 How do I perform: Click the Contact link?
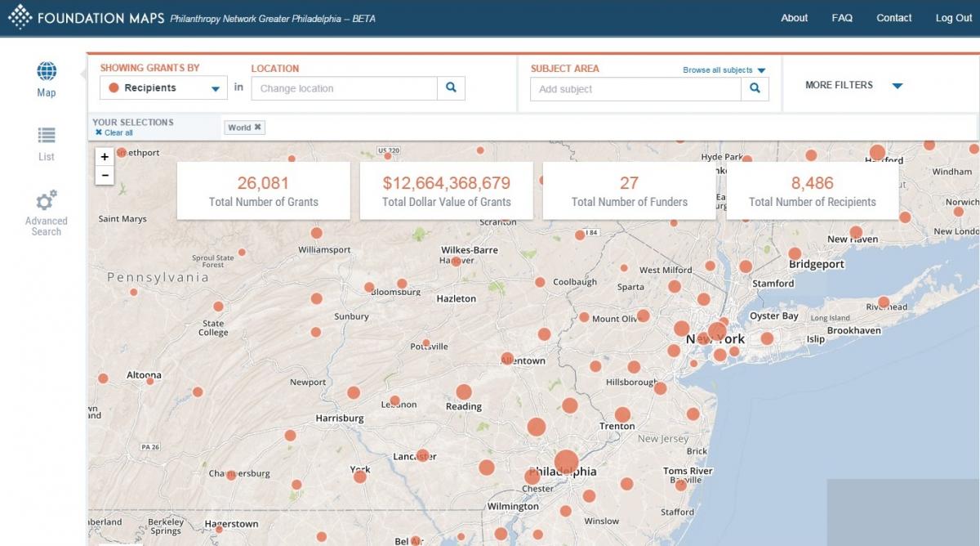pos(894,17)
